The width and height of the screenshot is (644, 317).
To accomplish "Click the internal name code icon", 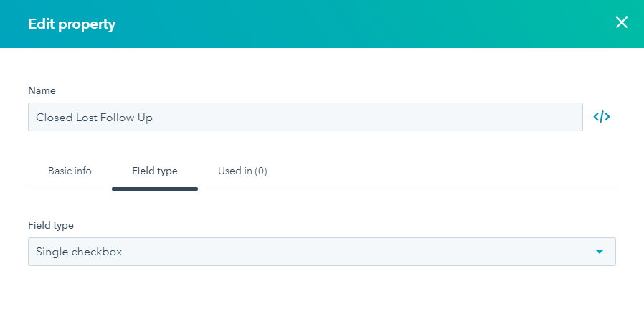I will coord(602,117).
